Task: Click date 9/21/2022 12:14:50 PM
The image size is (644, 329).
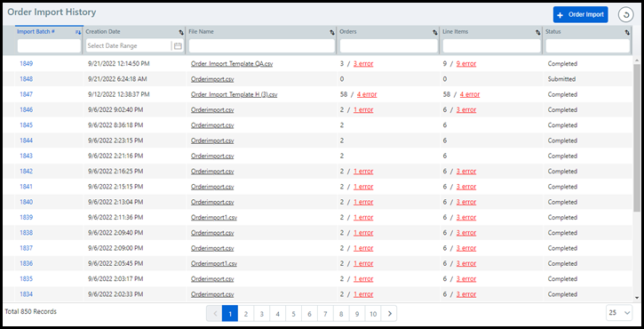Action: pos(119,64)
